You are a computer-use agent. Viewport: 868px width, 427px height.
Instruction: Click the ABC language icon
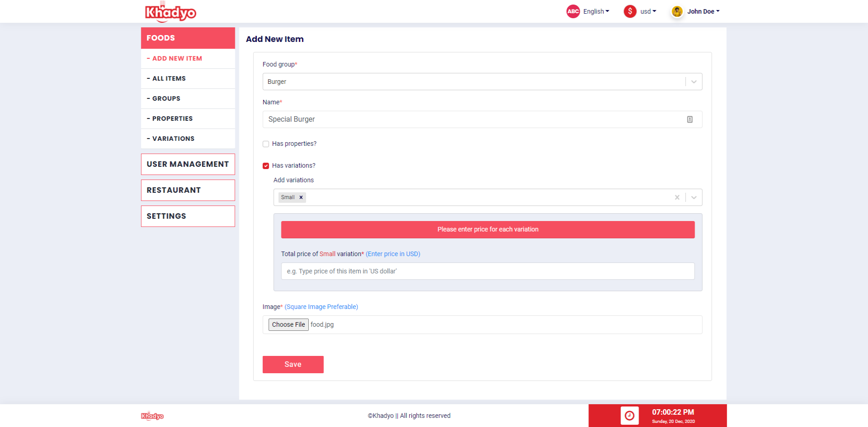pos(573,11)
